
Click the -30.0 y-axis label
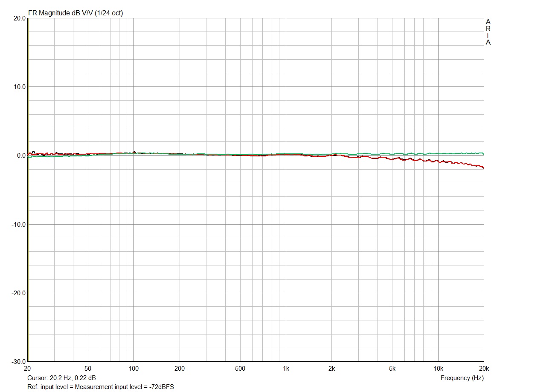(x=18, y=361)
